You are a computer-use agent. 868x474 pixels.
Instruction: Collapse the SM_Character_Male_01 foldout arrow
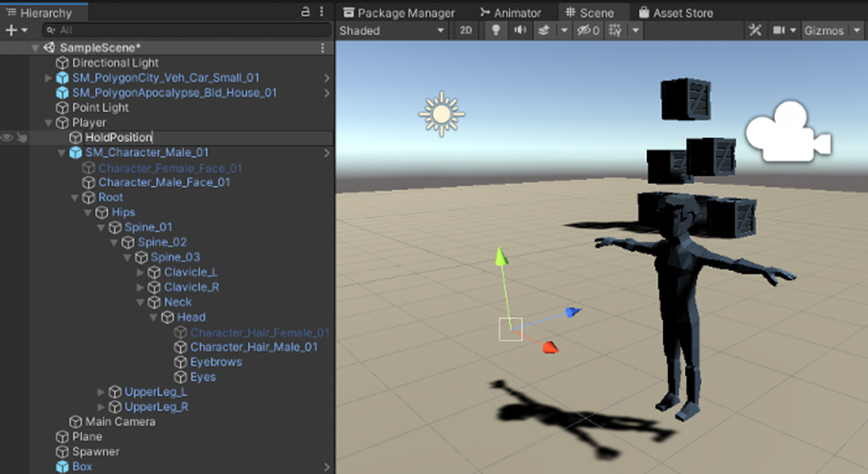61,153
